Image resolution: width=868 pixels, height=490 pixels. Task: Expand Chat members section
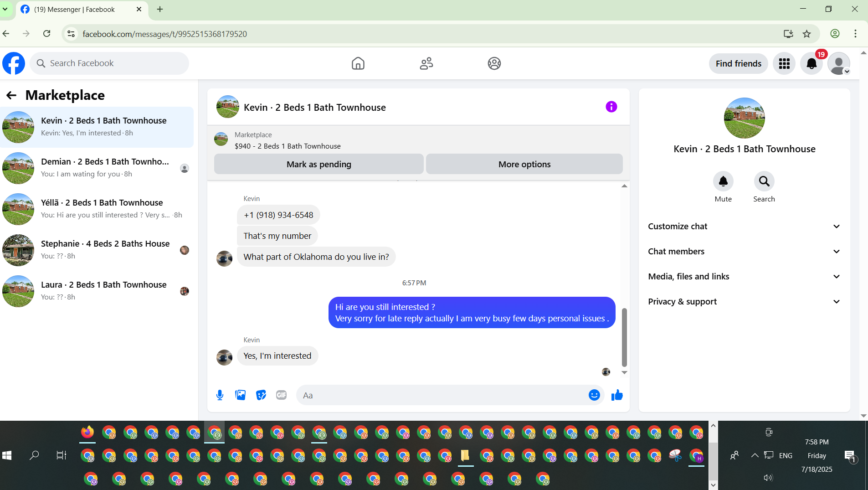tap(744, 252)
